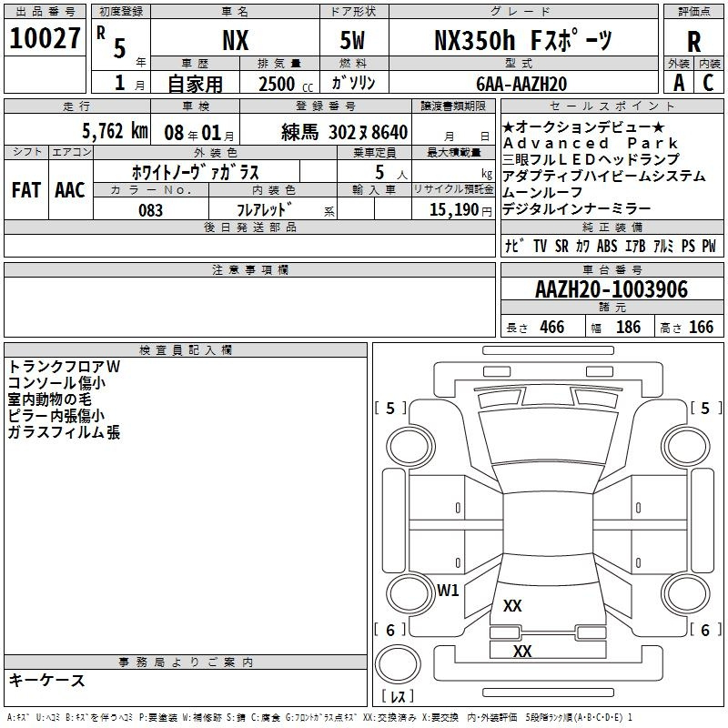The image size is (728, 728).
Task: Select the セールスポイント section header
Action: pyautogui.click(x=612, y=106)
